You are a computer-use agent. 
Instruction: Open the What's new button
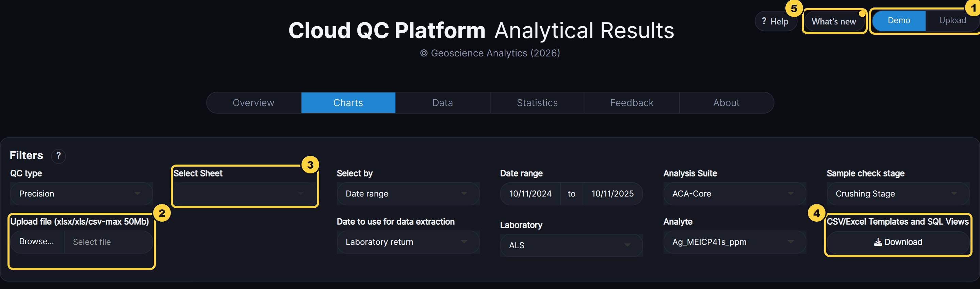click(834, 22)
